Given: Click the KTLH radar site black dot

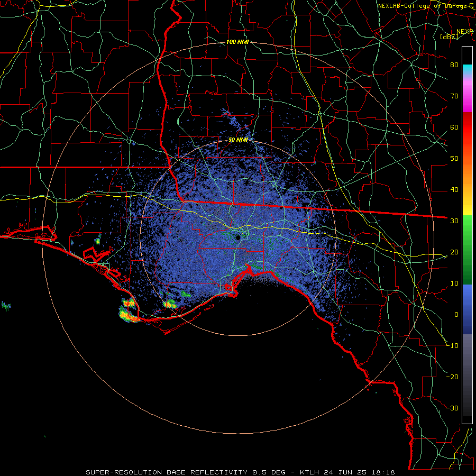Looking at the screenshot, I should (238, 237).
